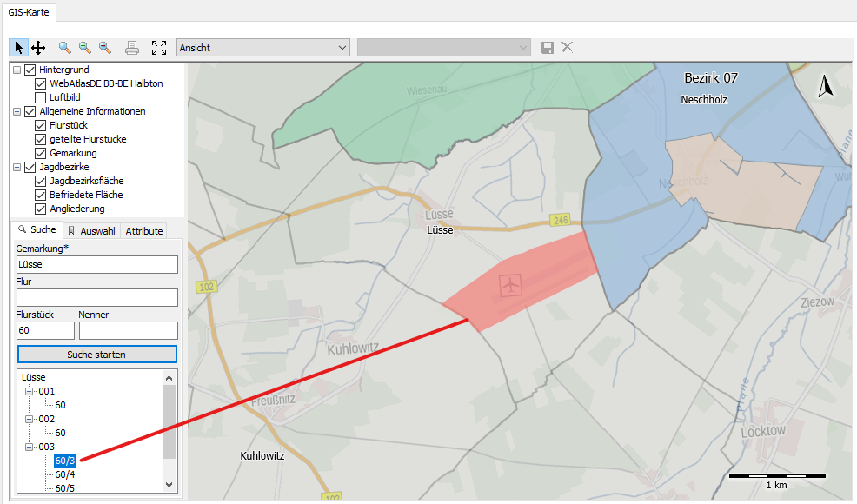857x504 pixels.
Task: Click the zoom out magnifier
Action: 105,48
